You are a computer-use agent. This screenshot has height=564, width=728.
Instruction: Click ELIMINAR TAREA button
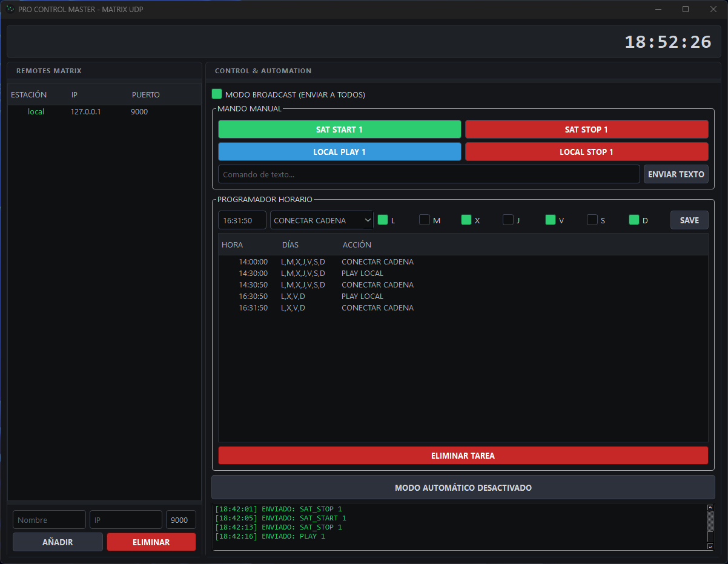click(x=463, y=456)
